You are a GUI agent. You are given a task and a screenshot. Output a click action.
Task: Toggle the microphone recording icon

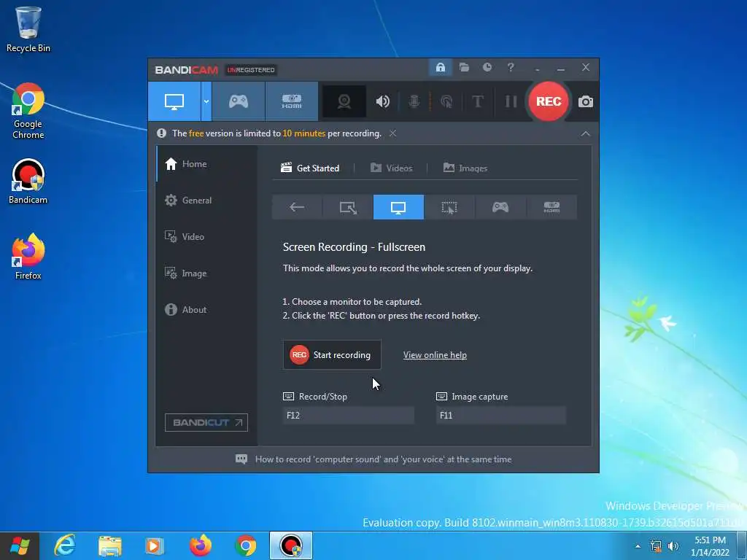coord(414,101)
